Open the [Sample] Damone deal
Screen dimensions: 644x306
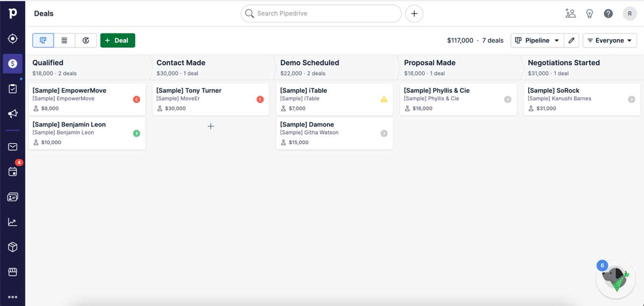[x=334, y=133]
